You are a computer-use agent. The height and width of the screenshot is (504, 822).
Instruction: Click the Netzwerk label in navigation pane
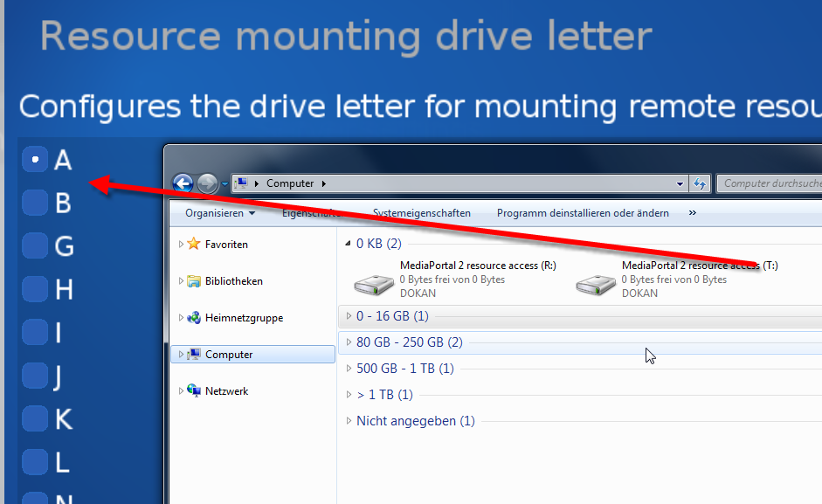click(x=226, y=391)
